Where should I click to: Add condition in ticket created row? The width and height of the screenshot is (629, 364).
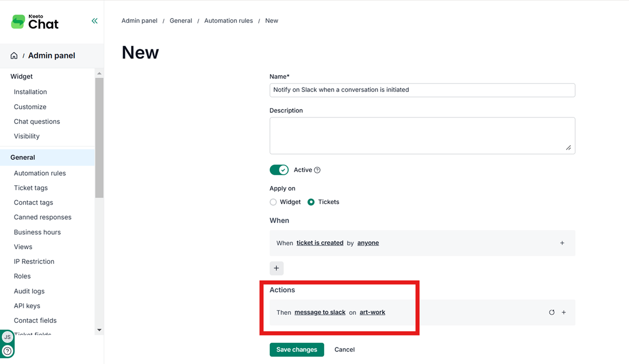(562, 243)
